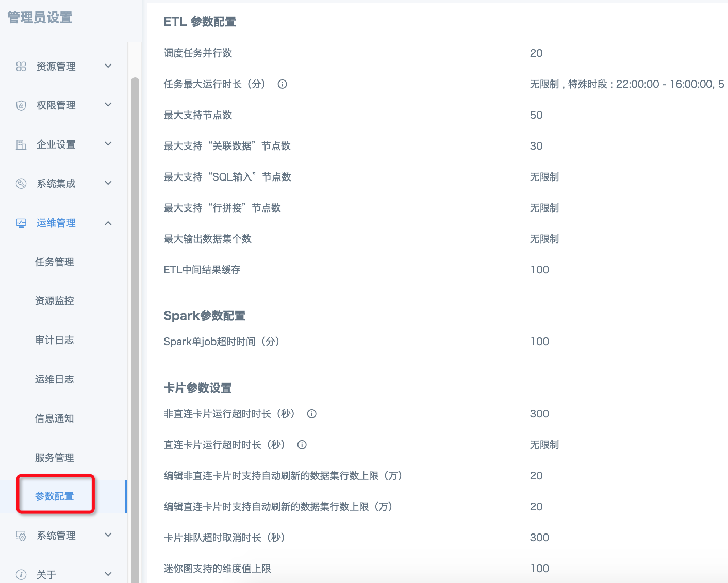Open 审计日志 submenu item
The image size is (728, 583).
(x=55, y=340)
